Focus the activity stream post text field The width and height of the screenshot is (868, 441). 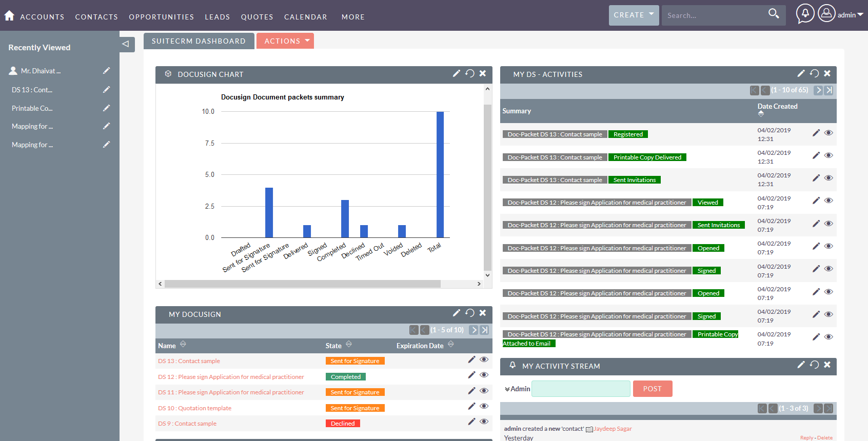click(x=581, y=389)
